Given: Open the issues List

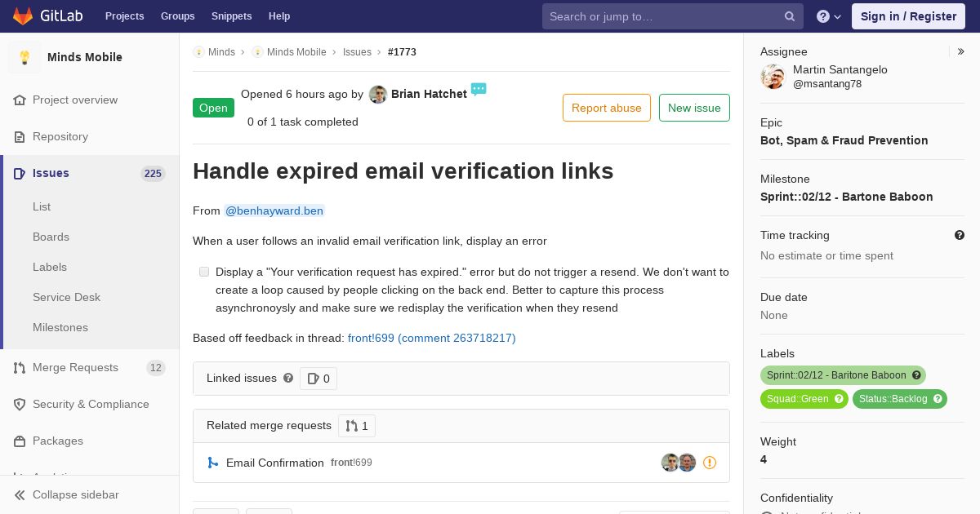Looking at the screenshot, I should (42, 206).
